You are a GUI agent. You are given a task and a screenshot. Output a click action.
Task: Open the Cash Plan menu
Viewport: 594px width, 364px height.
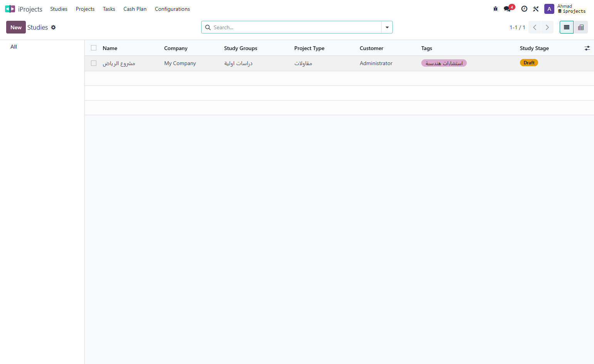tap(135, 9)
